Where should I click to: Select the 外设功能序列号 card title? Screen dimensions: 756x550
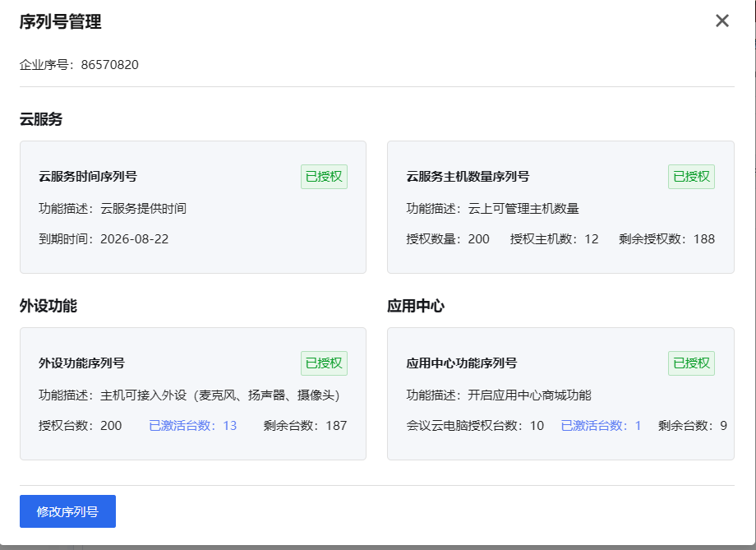(x=81, y=363)
